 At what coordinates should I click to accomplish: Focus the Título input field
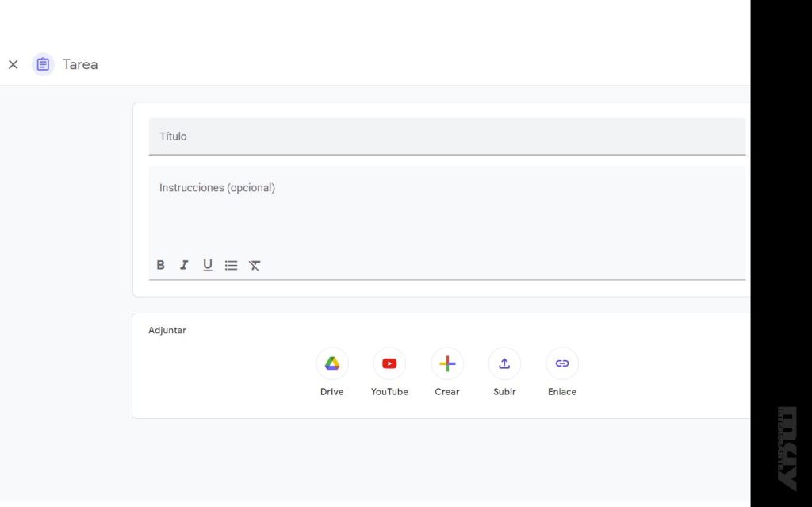point(446,136)
